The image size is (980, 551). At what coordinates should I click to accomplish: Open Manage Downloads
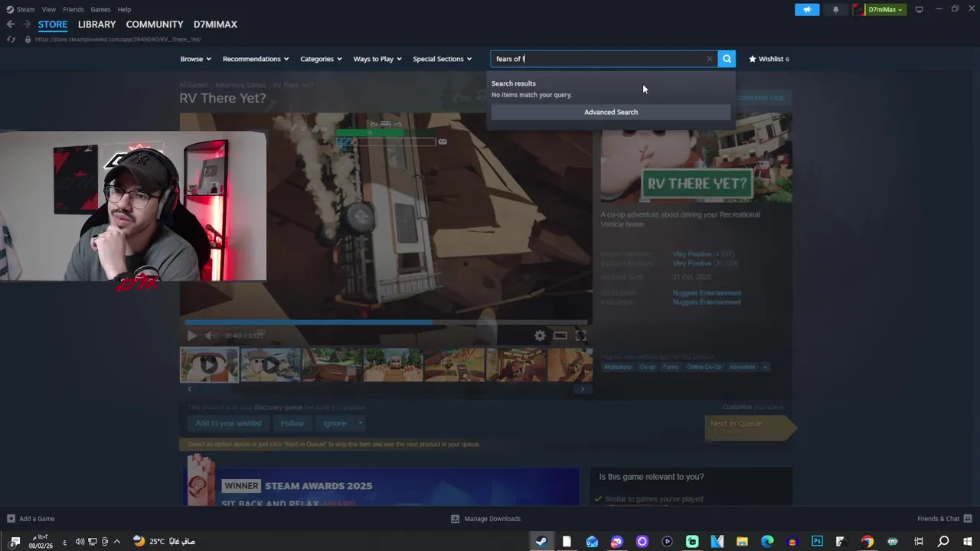(x=485, y=519)
